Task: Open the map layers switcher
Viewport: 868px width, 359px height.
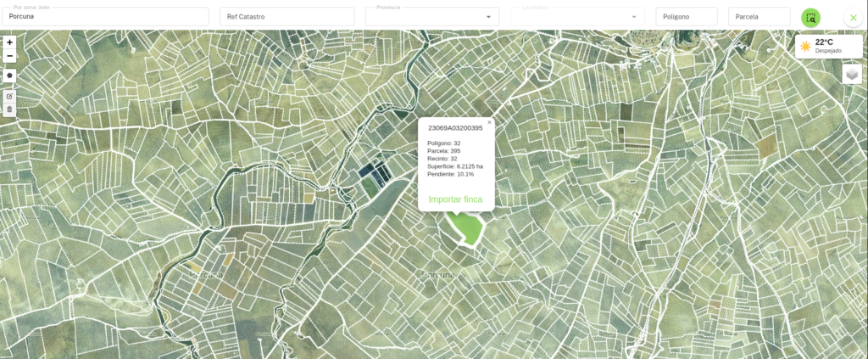Action: coord(852,74)
